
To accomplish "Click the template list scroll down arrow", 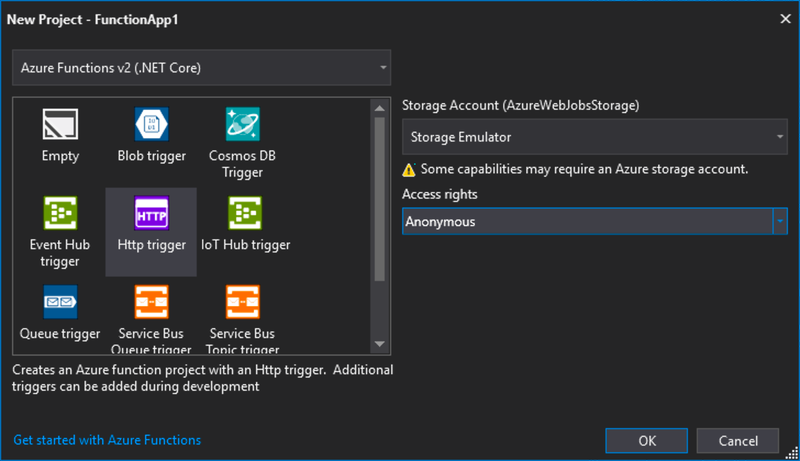I will (x=380, y=344).
